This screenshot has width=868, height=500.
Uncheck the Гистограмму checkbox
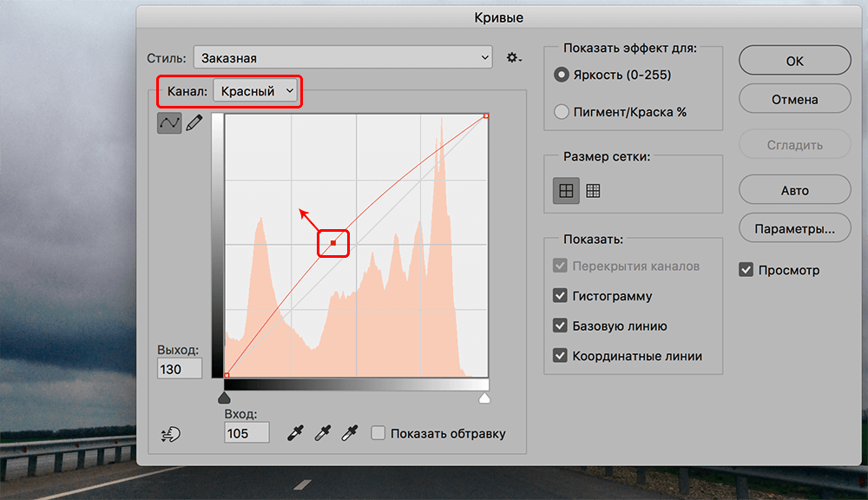(561, 296)
